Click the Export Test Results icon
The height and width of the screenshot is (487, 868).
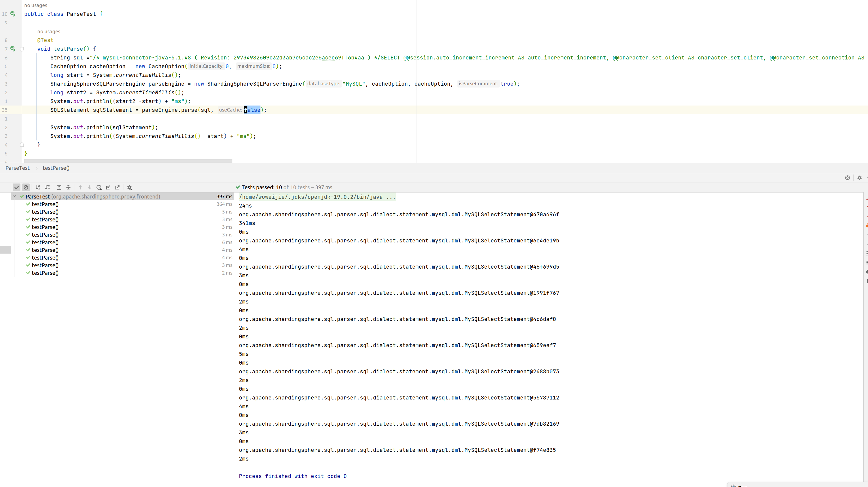(118, 188)
